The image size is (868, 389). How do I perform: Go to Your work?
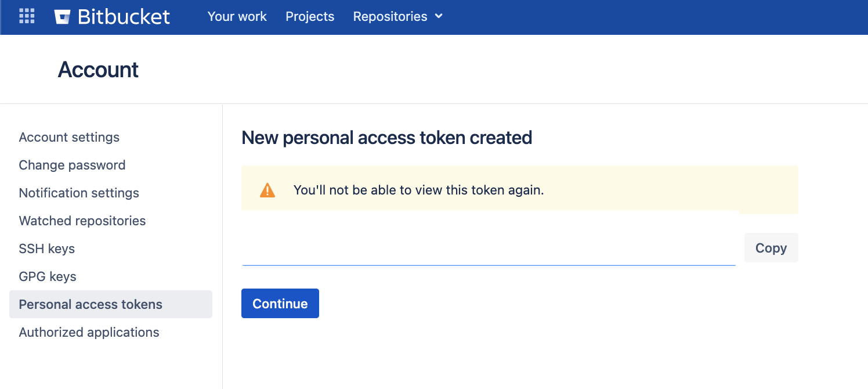(237, 16)
